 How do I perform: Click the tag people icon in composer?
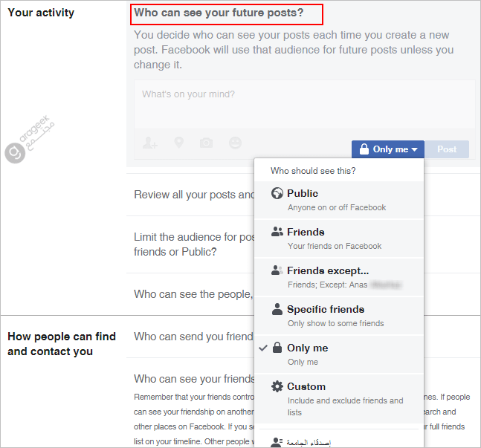(x=150, y=143)
